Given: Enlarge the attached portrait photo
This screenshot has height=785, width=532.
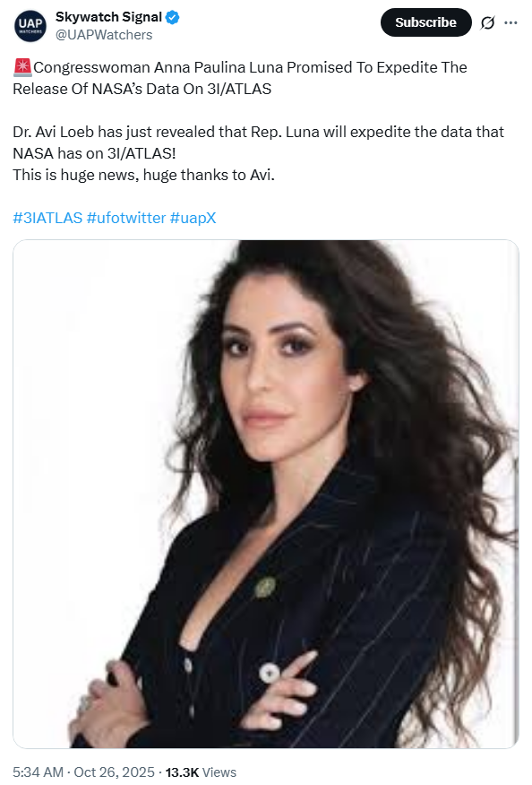Looking at the screenshot, I should [x=266, y=494].
